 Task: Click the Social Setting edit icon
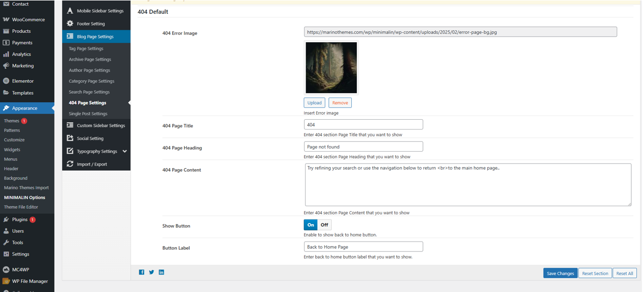[70, 138]
